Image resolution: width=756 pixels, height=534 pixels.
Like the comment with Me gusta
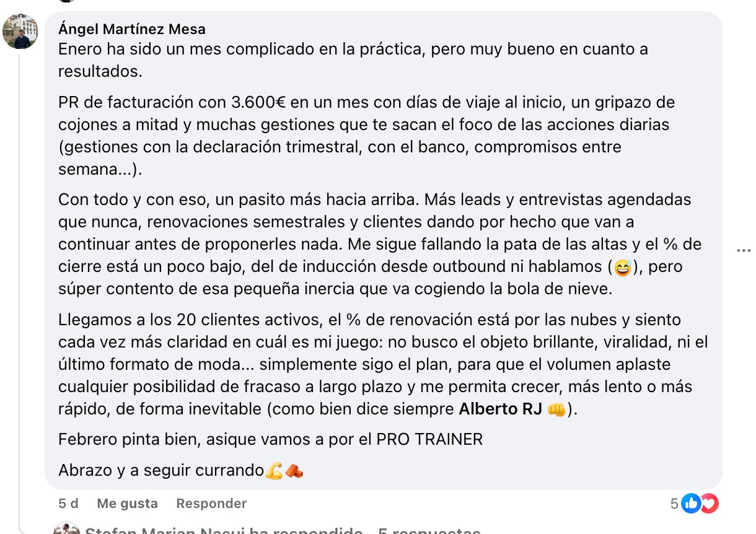point(127,504)
